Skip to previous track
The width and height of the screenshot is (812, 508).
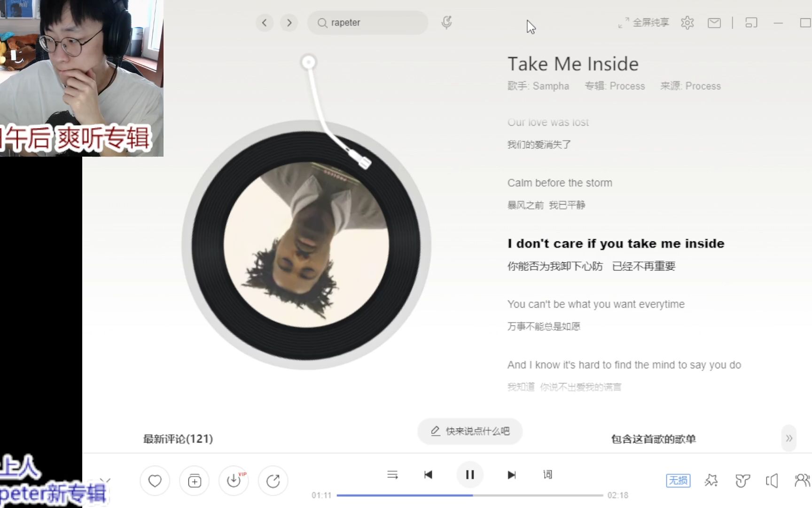click(x=428, y=475)
